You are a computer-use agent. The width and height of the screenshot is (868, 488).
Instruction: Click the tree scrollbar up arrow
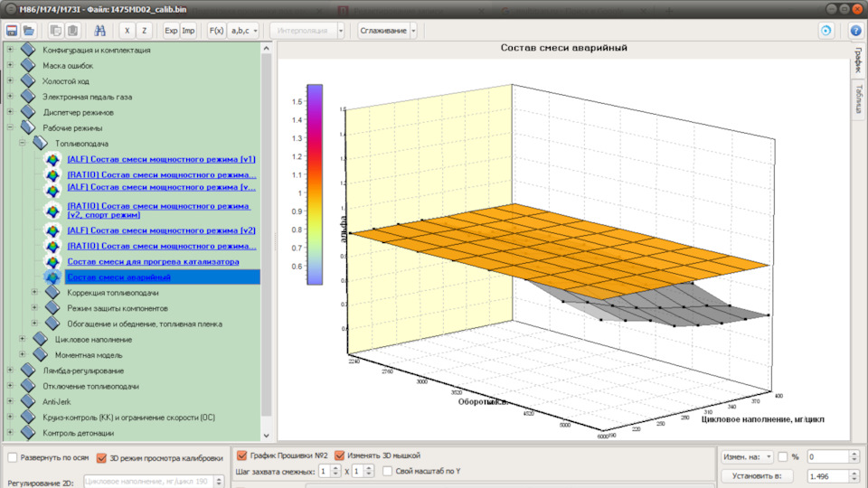pyautogui.click(x=266, y=49)
